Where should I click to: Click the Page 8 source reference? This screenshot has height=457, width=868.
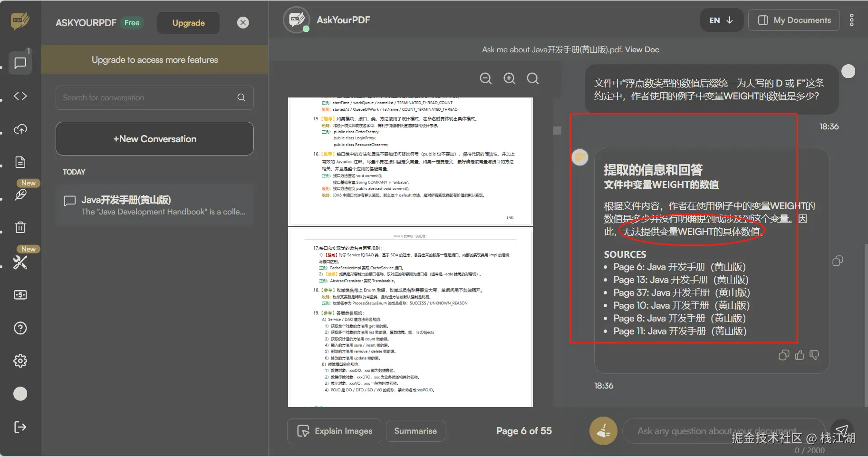pyautogui.click(x=679, y=318)
